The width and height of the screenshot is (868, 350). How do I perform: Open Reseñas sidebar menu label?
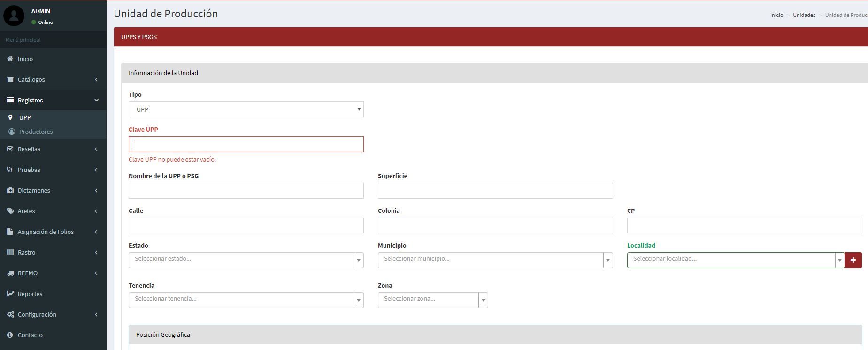(29, 149)
